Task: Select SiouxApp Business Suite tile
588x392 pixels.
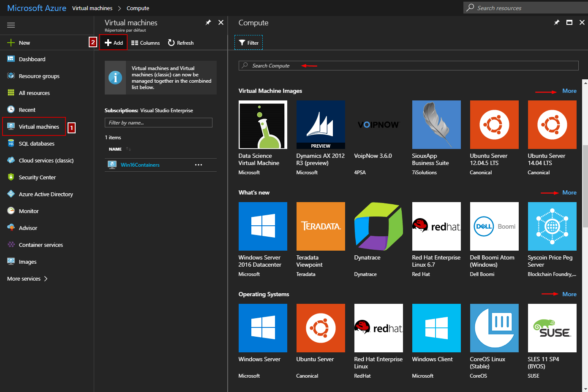Action: pyautogui.click(x=436, y=138)
